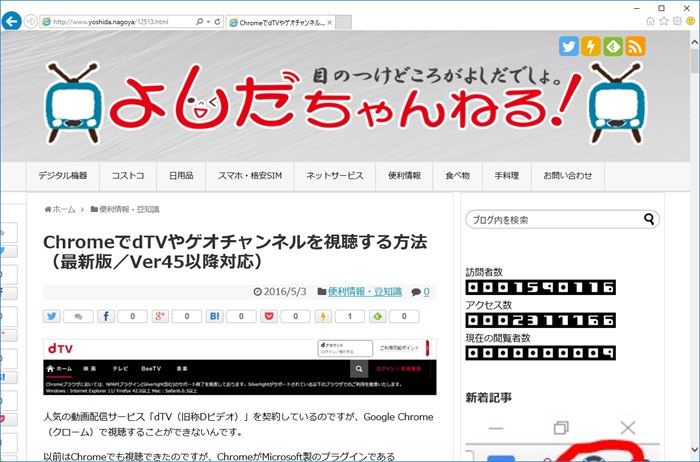
Task: Select the ChromeでdTVやゲオチャンネル tab
Action: (x=278, y=22)
